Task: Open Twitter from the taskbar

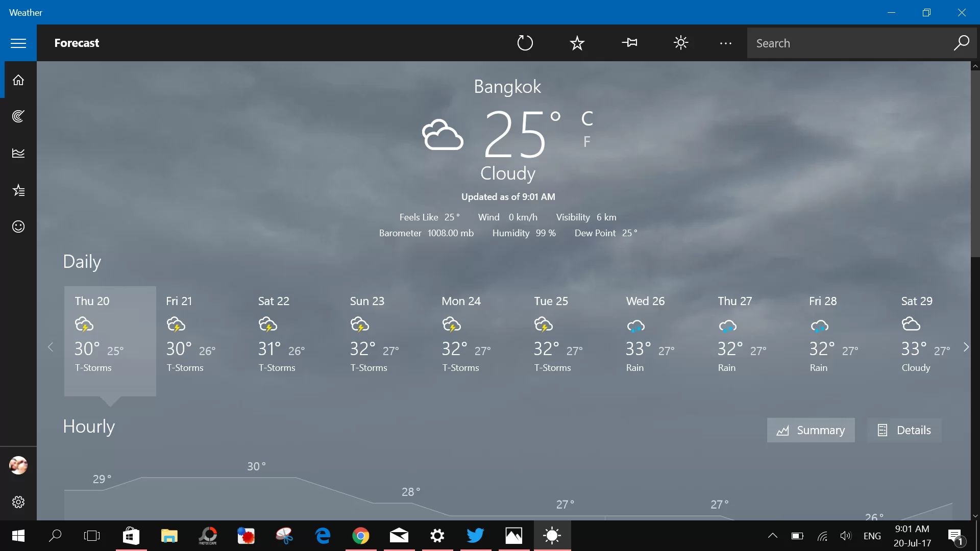Action: coord(476,536)
